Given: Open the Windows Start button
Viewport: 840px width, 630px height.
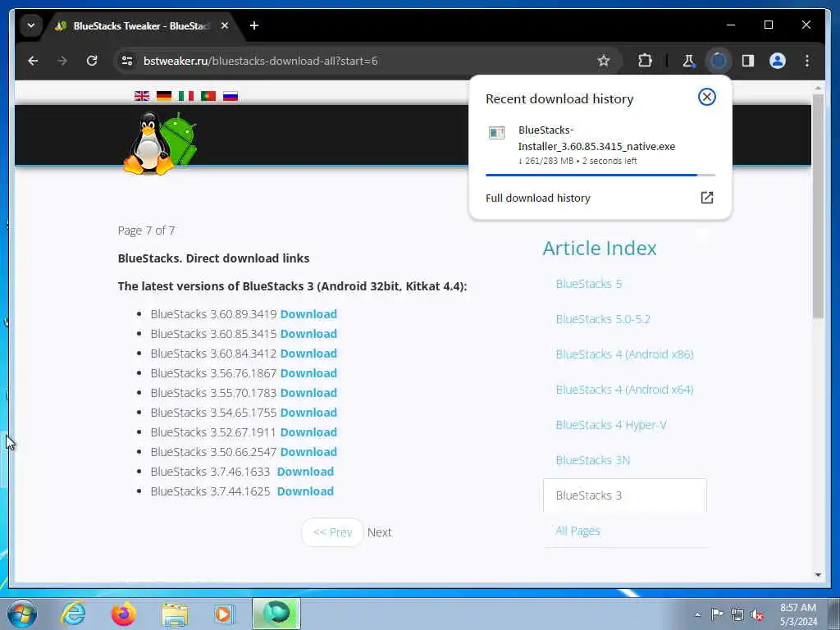Looking at the screenshot, I should 22,614.
